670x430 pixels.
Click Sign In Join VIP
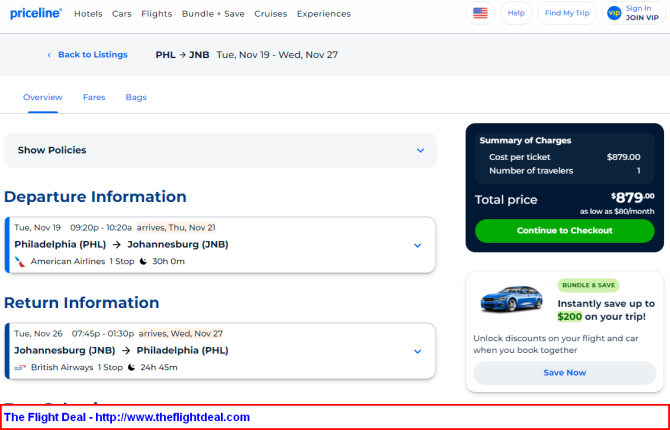(x=634, y=13)
